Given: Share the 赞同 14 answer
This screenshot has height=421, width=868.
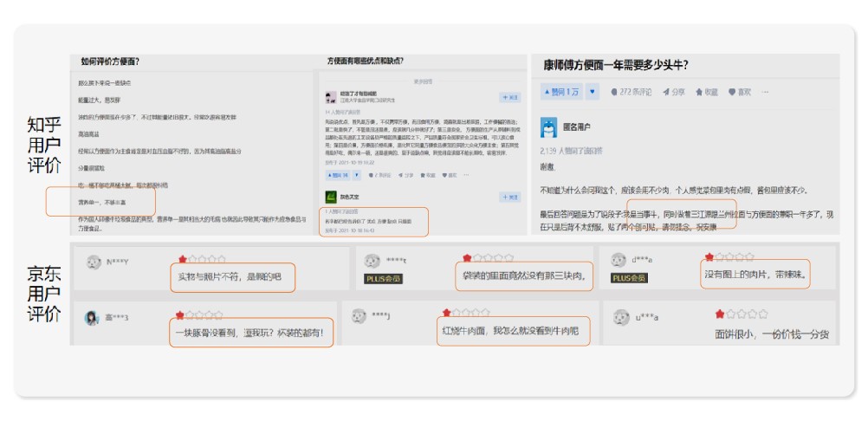Looking at the screenshot, I should [405, 175].
